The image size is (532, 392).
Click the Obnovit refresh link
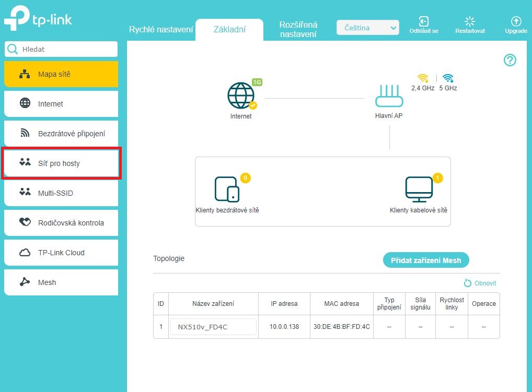[x=480, y=283]
